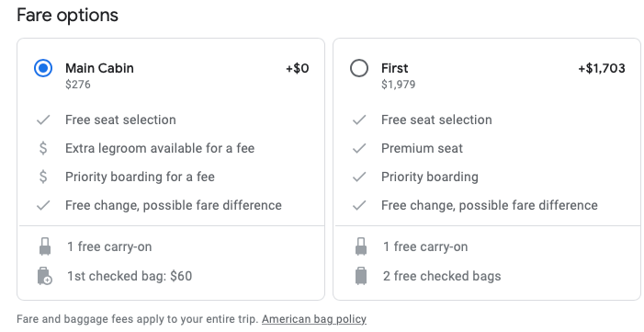This screenshot has width=644, height=332.
Task: Click the Main Cabin carry-on luggage icon
Action: tap(45, 246)
